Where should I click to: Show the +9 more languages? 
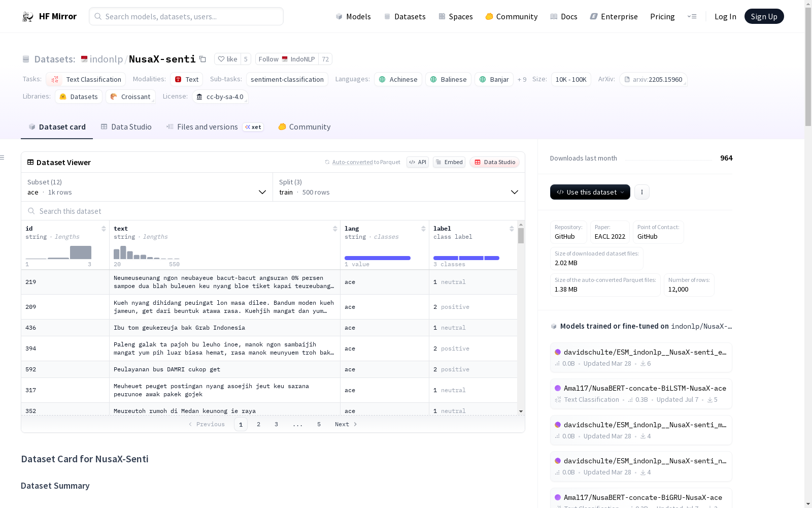pyautogui.click(x=522, y=79)
